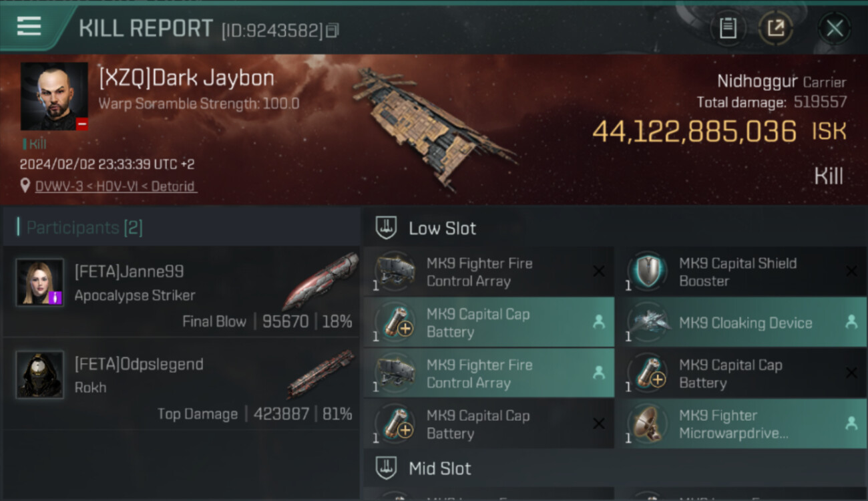Close the kill report window
The height and width of the screenshot is (501, 868).
[x=835, y=28]
